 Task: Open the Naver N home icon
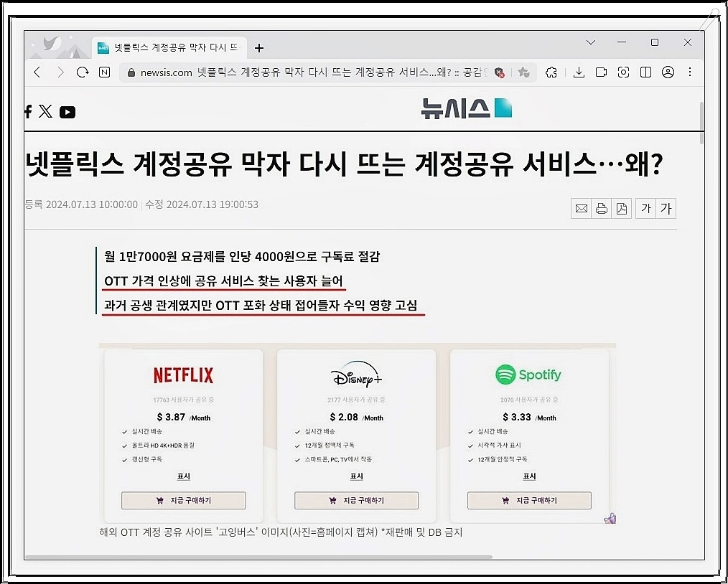pos(105,72)
